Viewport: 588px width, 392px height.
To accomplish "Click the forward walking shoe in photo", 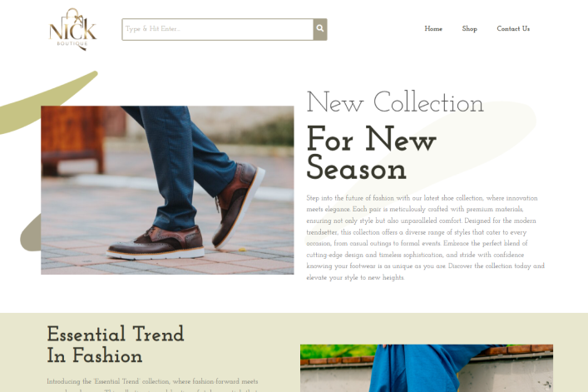I will 238,205.
